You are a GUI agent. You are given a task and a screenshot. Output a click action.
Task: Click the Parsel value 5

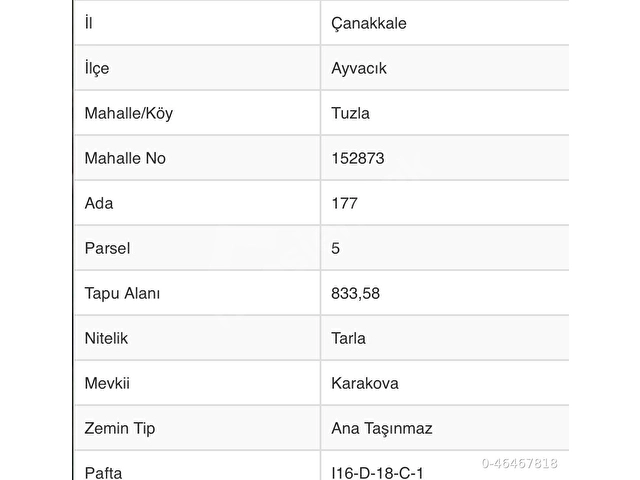(336, 248)
